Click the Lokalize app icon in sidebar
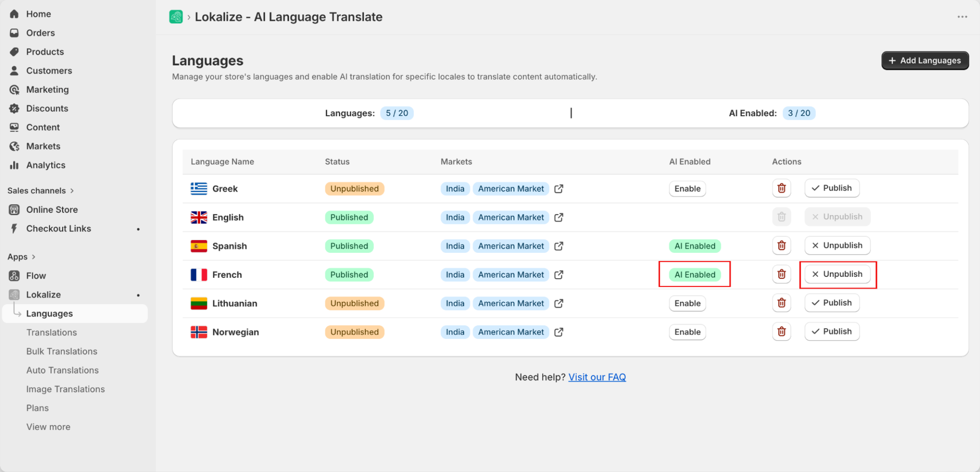The width and height of the screenshot is (980, 472). (14, 295)
